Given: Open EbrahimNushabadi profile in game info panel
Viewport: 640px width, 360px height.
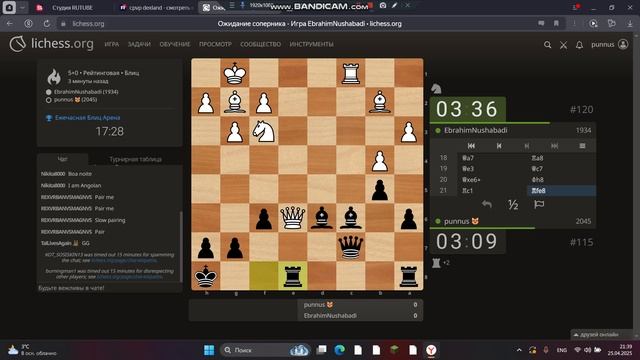Looking at the screenshot, I should pyautogui.click(x=86, y=92).
